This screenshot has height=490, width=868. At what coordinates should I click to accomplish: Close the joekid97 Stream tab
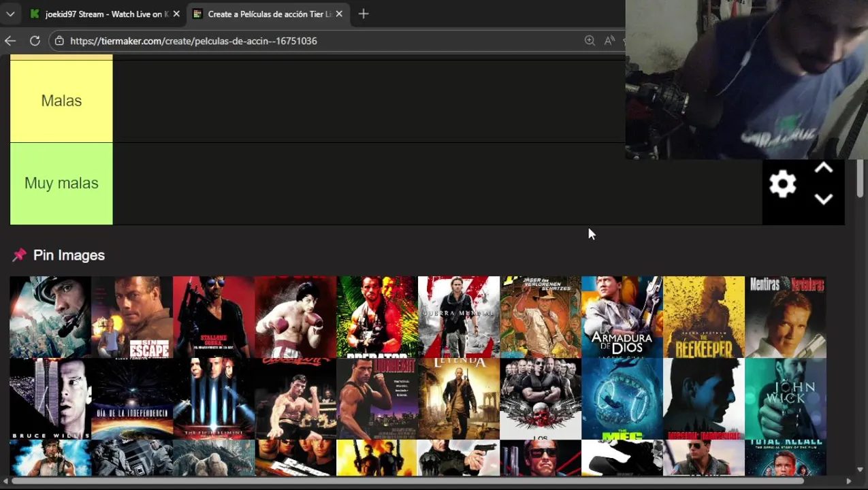(176, 14)
